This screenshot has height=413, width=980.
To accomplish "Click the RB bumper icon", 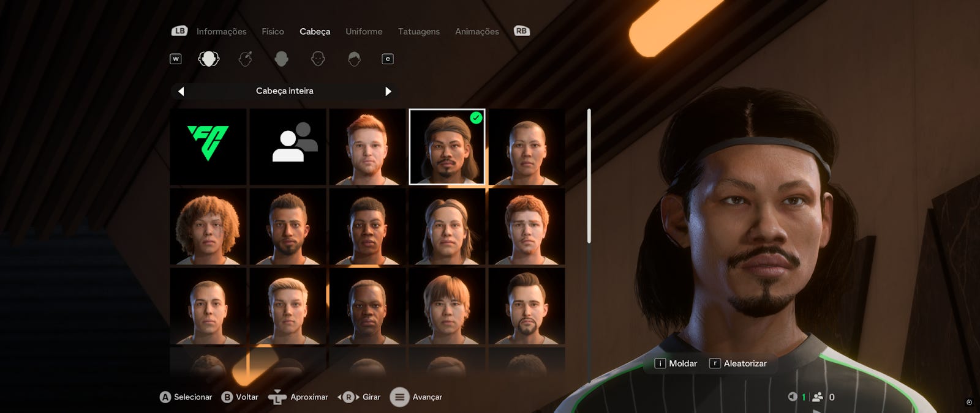I will [x=521, y=31].
